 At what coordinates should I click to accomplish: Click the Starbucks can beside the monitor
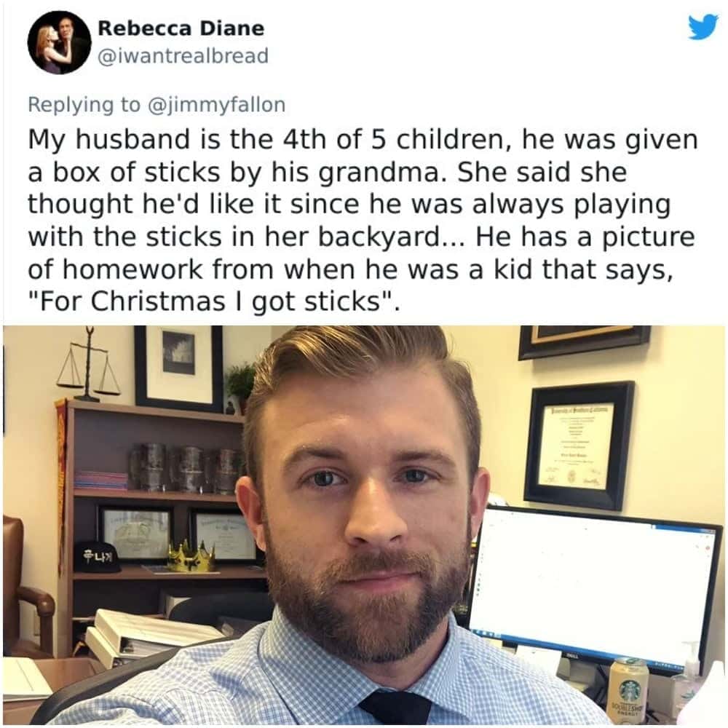click(629, 691)
